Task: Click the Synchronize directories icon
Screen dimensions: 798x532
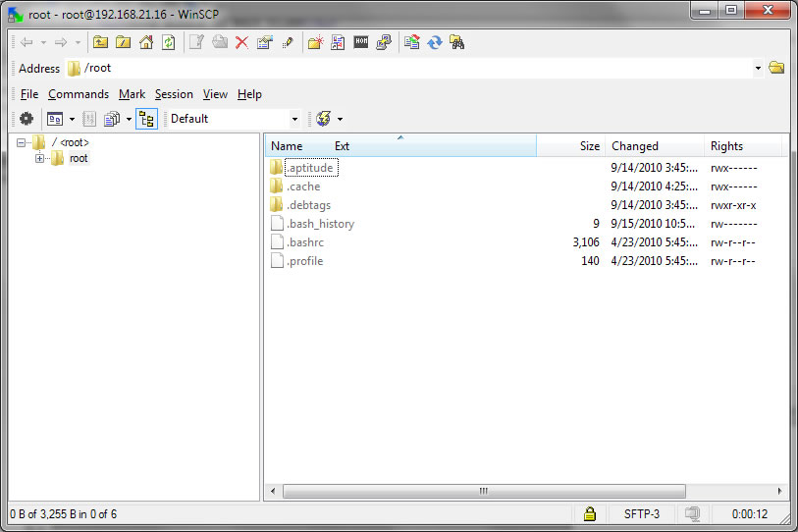Action: pos(411,42)
